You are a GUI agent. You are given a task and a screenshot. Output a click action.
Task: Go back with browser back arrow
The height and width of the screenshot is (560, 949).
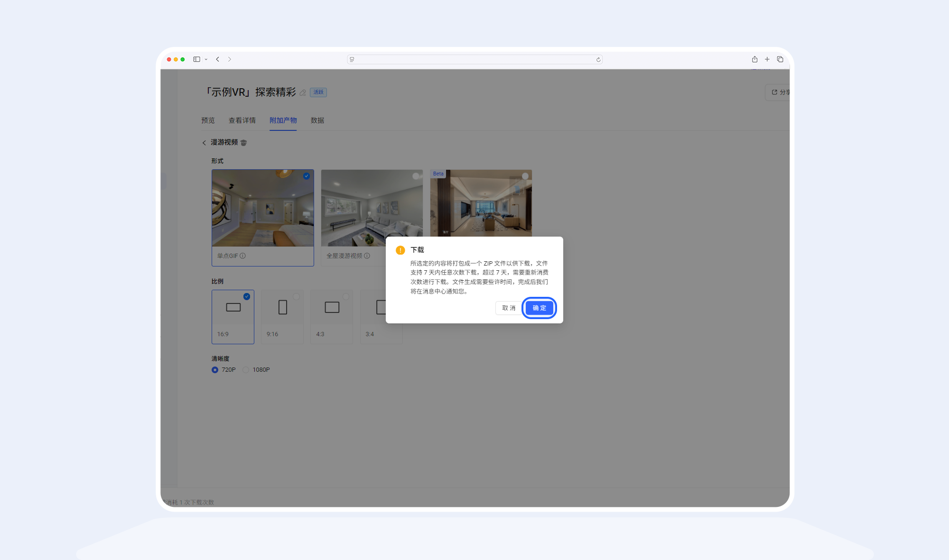(x=217, y=59)
